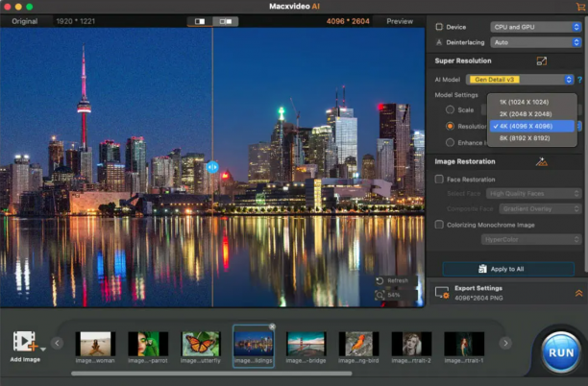Select the buildings skyline thumbnail

254,344
